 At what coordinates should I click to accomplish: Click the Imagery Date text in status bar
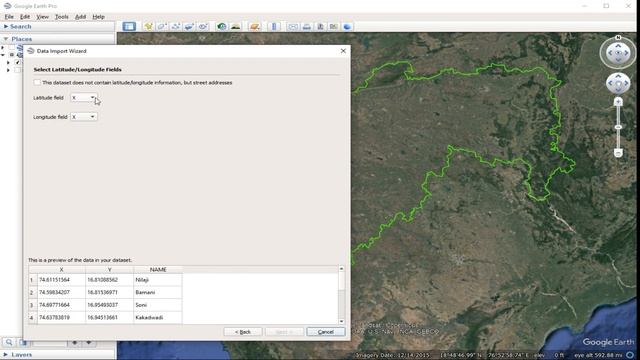click(x=392, y=355)
